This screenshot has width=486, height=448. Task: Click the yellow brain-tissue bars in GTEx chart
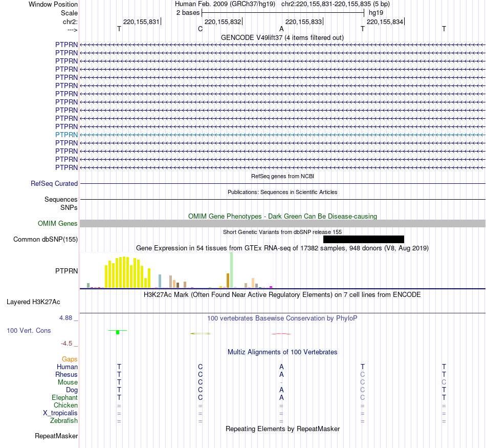[128, 272]
